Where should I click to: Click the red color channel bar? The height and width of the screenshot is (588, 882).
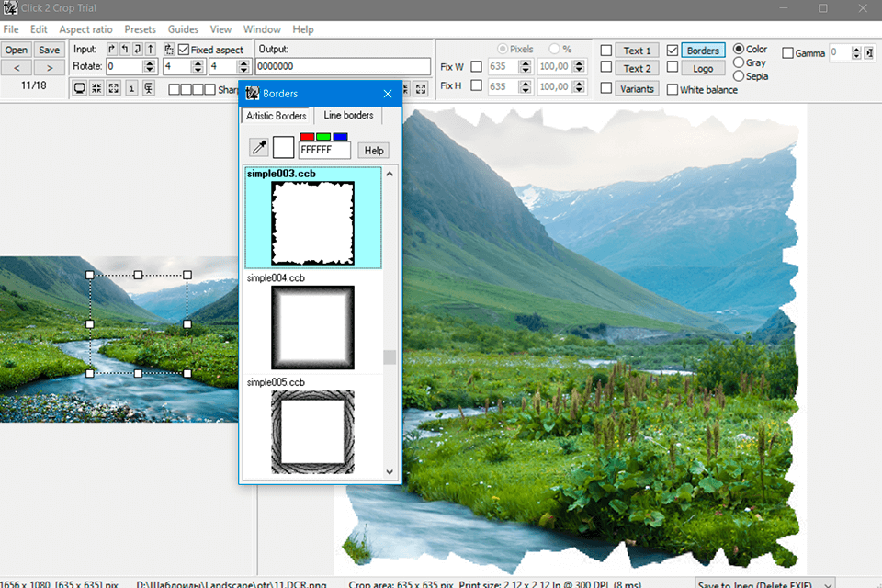pyautogui.click(x=307, y=137)
